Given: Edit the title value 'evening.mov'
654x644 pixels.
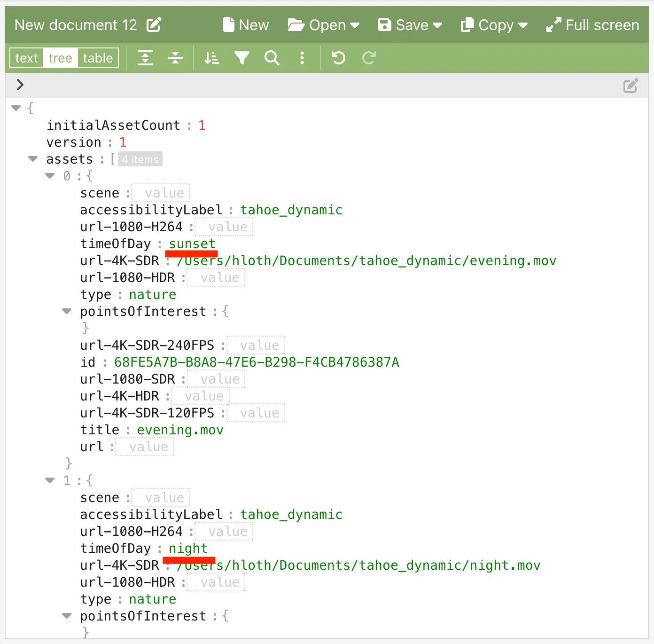Looking at the screenshot, I should 180,430.
